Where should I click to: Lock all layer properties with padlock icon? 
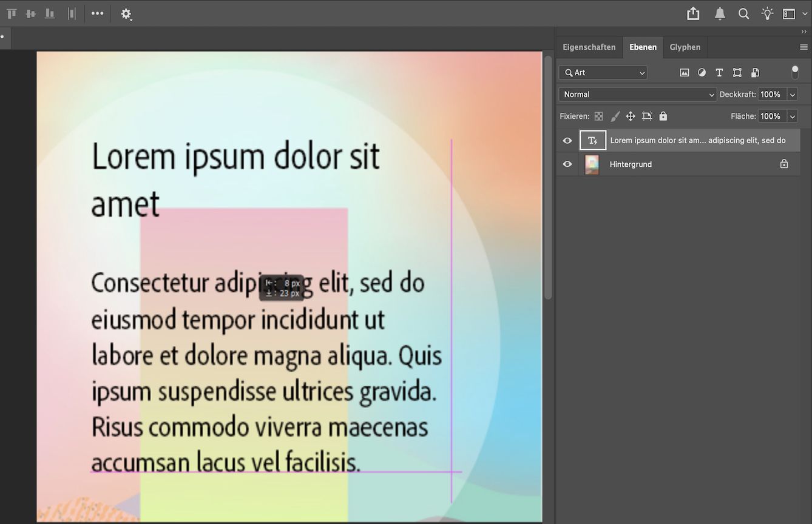click(662, 116)
